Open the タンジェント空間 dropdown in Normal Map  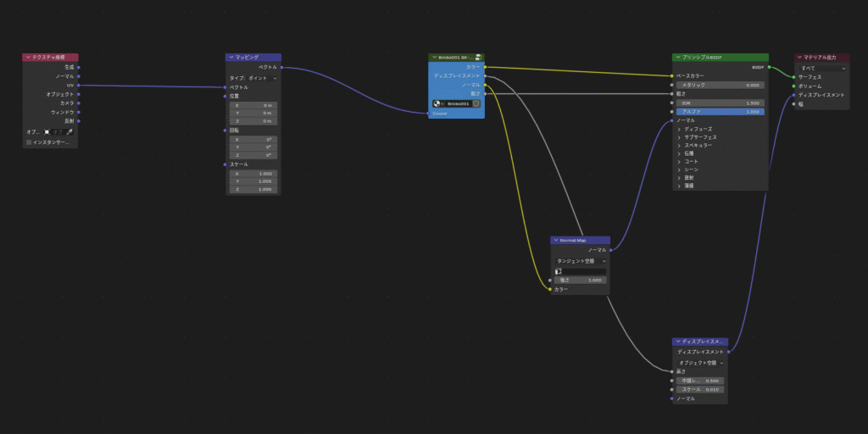click(x=580, y=261)
